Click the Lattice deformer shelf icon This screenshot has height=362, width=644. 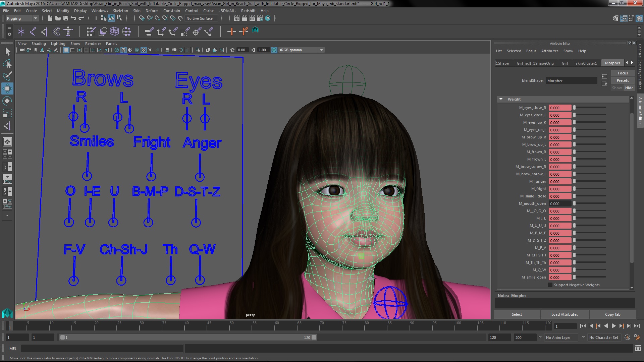[x=114, y=32]
